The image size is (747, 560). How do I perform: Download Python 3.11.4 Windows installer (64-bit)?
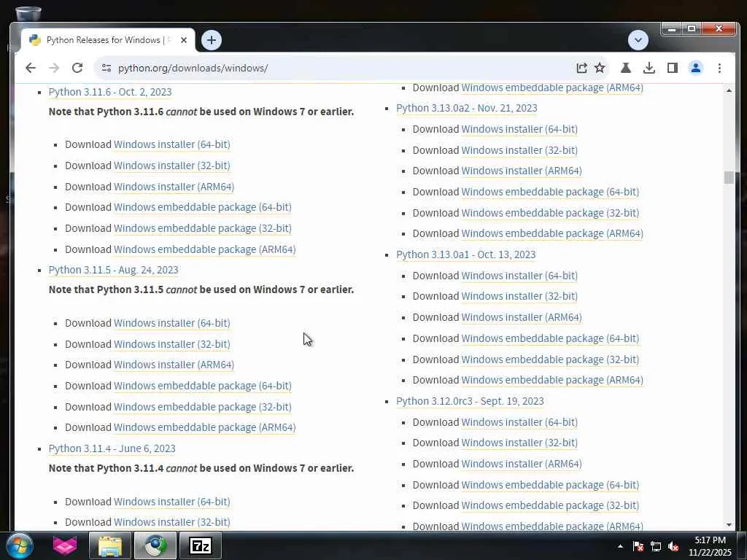click(x=172, y=502)
